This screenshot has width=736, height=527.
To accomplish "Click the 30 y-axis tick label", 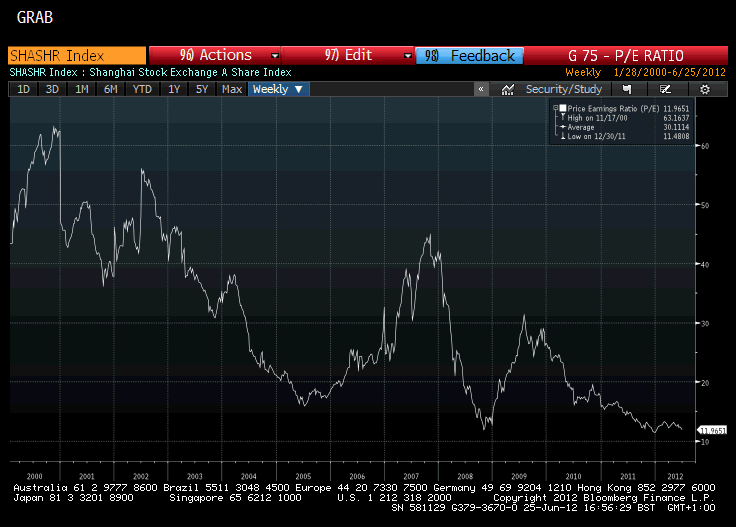I will pos(705,323).
